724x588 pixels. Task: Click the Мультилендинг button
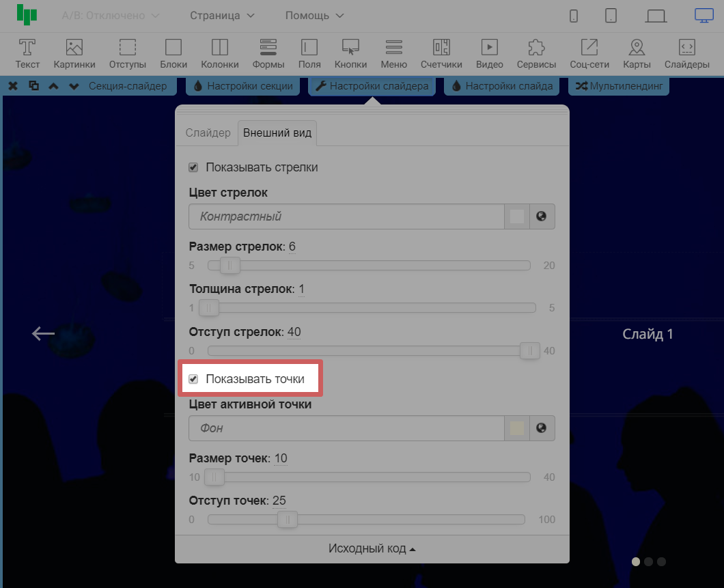[619, 86]
